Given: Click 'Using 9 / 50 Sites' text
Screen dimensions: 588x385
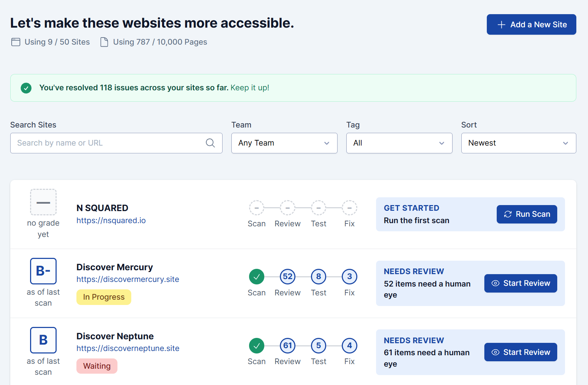Looking at the screenshot, I should 57,42.
